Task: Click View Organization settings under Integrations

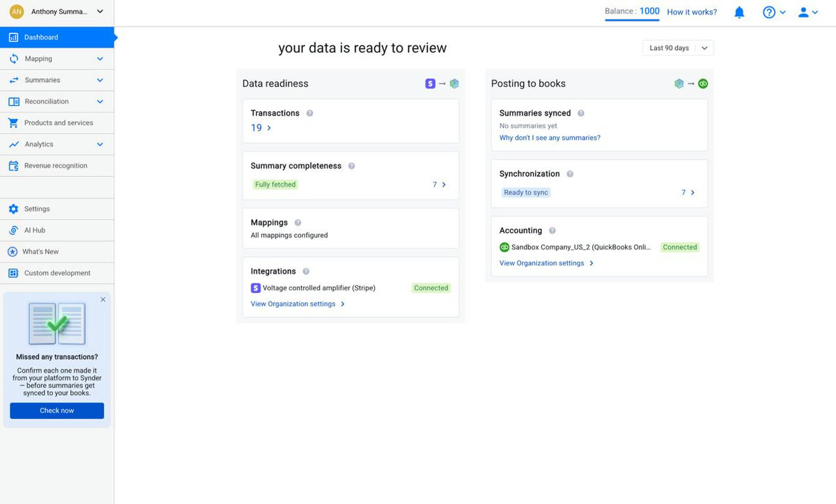Action: 298,304
